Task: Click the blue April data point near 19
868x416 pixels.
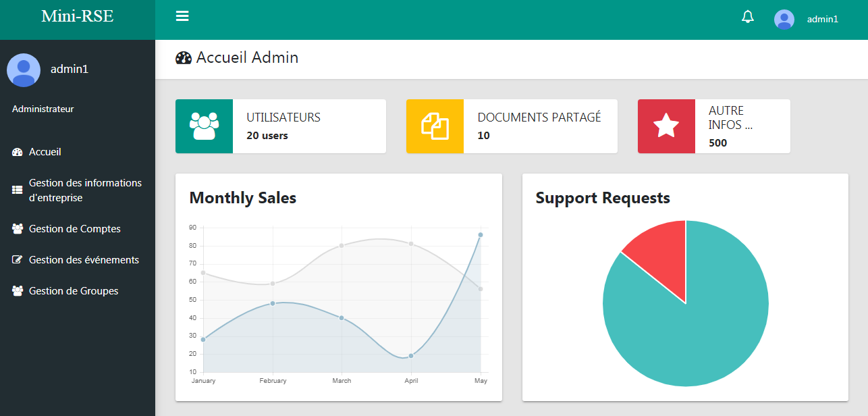Action: [411, 356]
